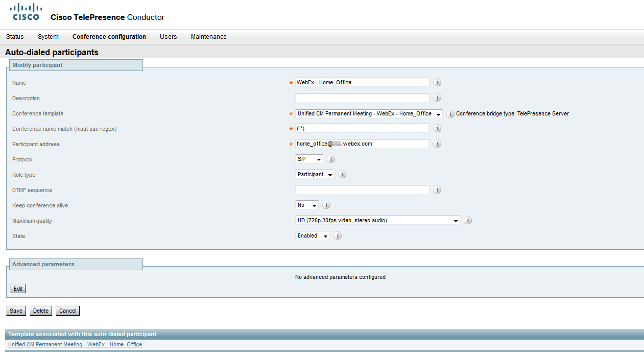Click the 'Keep conference alive' label
The width and height of the screenshot is (644, 354).
[x=40, y=205]
